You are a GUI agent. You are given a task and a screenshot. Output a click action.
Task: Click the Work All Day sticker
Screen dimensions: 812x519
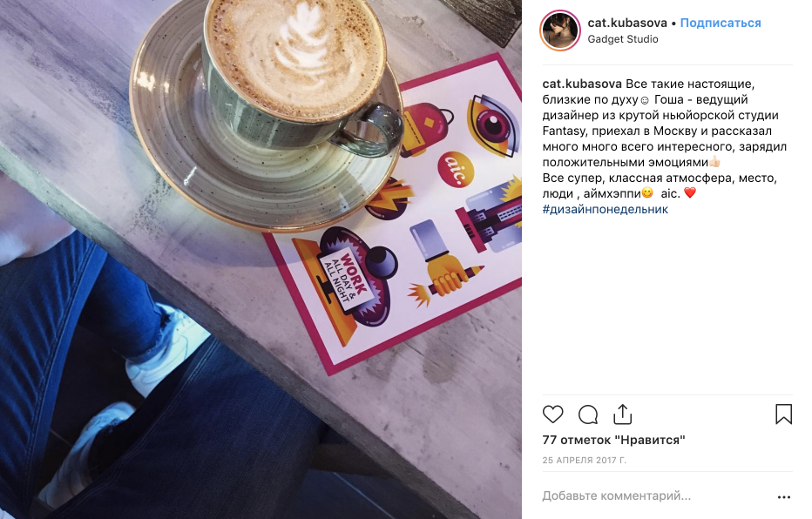pos(344,282)
